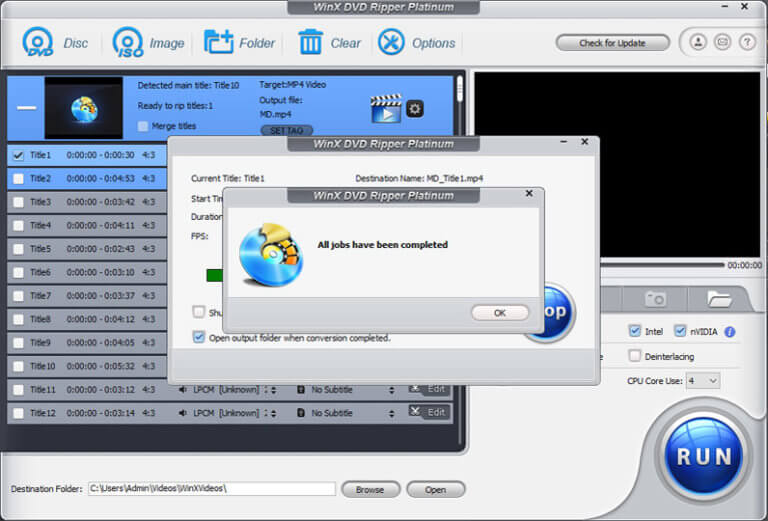The width and height of the screenshot is (768, 521).
Task: Open Title12 No Subtitle selector
Action: (x=391, y=414)
